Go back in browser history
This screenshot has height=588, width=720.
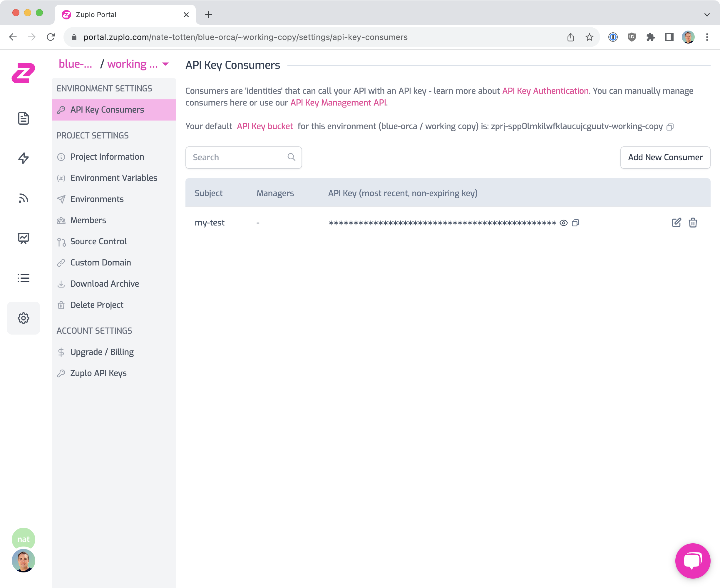[13, 37]
